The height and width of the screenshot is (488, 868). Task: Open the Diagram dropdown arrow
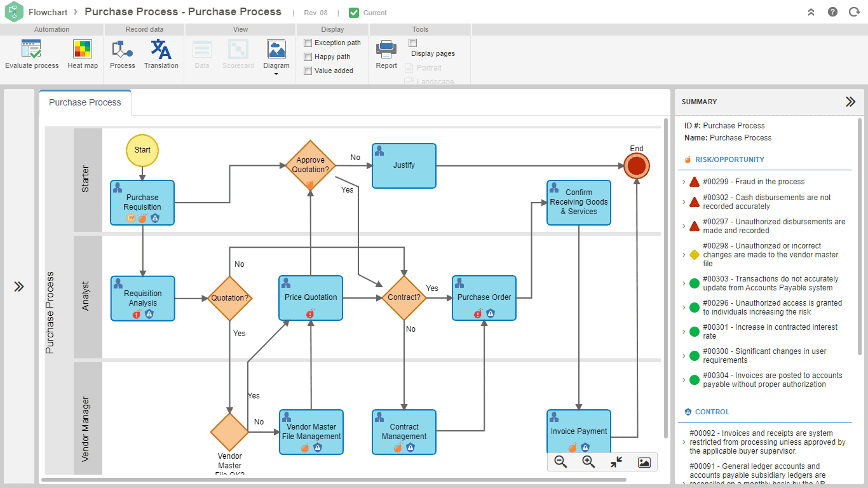(276, 74)
